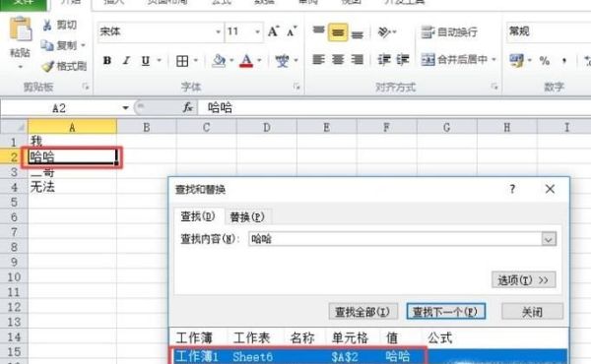Click the 关闭 button in dialog
This screenshot has width=591, height=364.
(532, 312)
